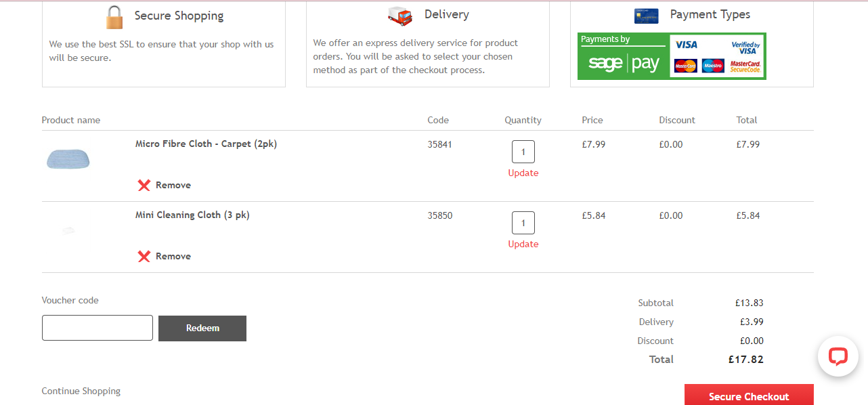868x405 pixels.
Task: Focus quantity box for Micro Fibre Cloth
Action: 523,152
